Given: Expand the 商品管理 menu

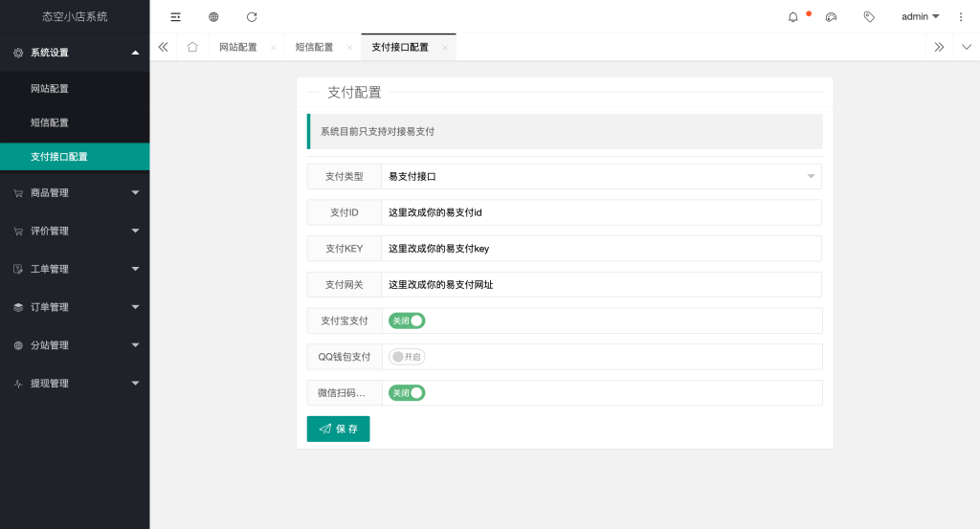Looking at the screenshot, I should (x=75, y=193).
